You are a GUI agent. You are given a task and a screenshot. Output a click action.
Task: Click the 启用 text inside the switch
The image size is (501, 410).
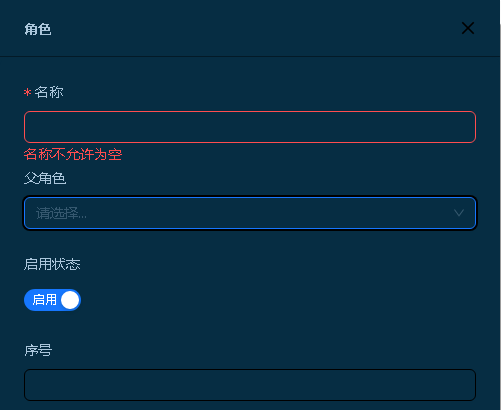[x=44, y=300]
